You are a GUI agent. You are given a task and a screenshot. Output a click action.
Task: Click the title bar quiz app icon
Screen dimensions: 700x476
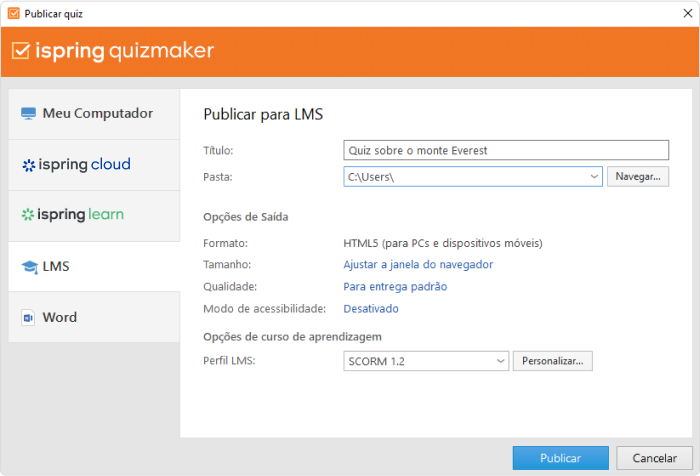[14, 13]
